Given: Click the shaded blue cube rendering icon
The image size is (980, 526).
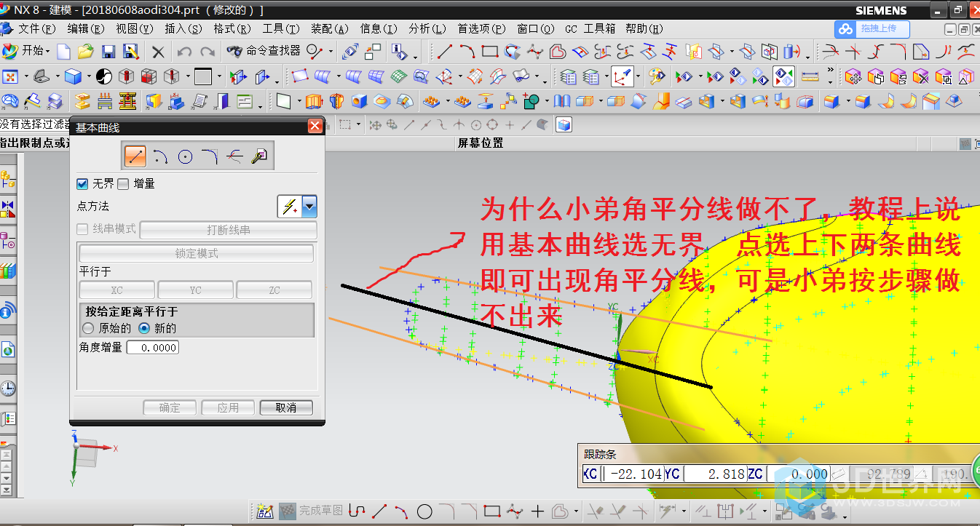Looking at the screenshot, I should 73,76.
